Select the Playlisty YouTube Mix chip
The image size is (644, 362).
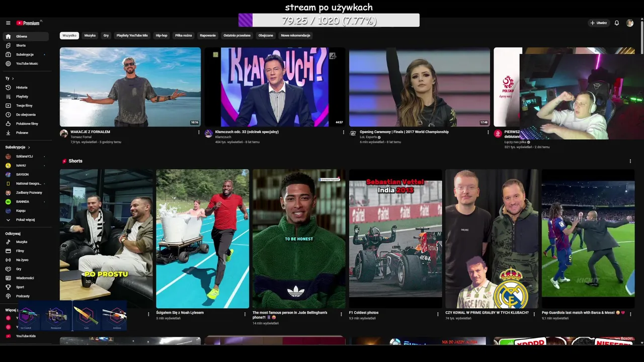click(x=132, y=36)
